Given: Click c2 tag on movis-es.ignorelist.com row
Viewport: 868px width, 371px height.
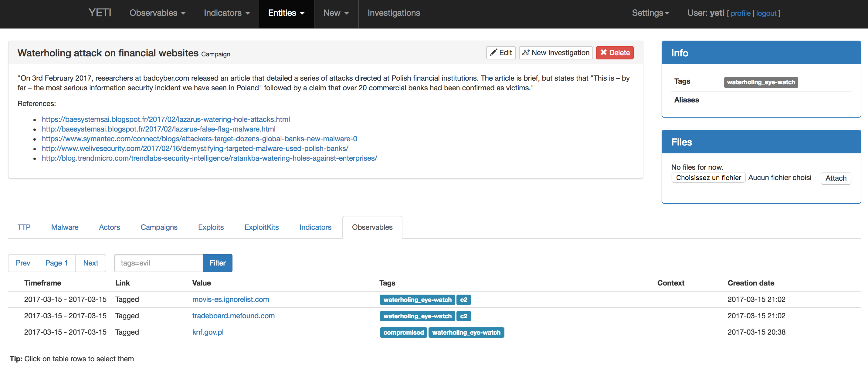Looking at the screenshot, I should coord(463,300).
